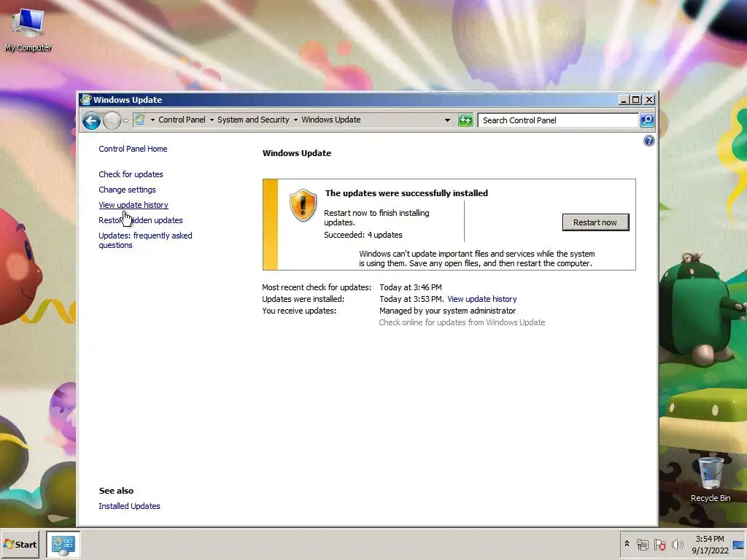Open Updates: frequently asked questions
This screenshot has height=560, width=747.
(145, 240)
